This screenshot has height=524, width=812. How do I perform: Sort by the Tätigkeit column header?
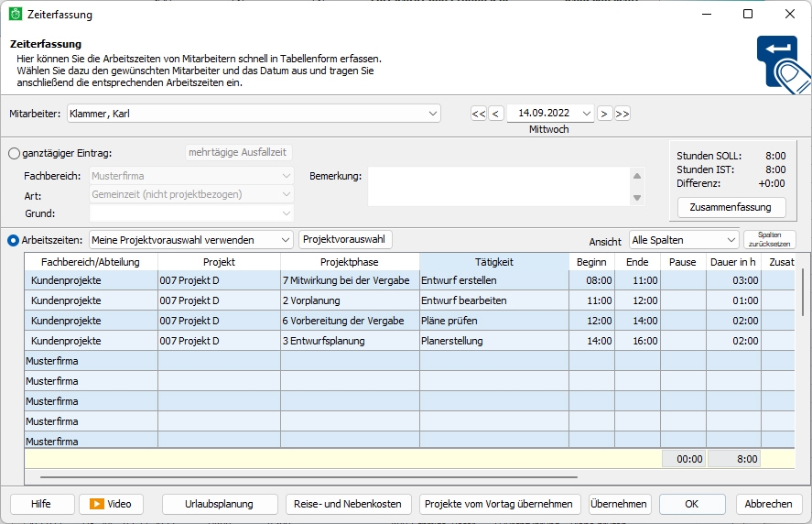tap(493, 262)
